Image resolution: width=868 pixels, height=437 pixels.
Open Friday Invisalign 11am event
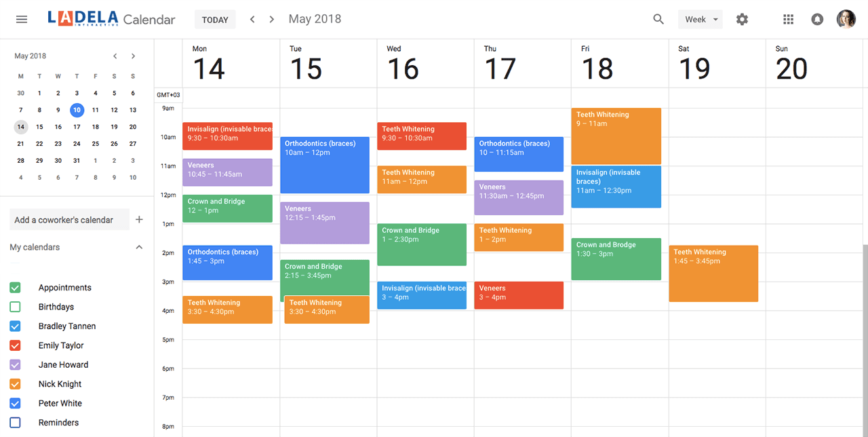tap(616, 187)
